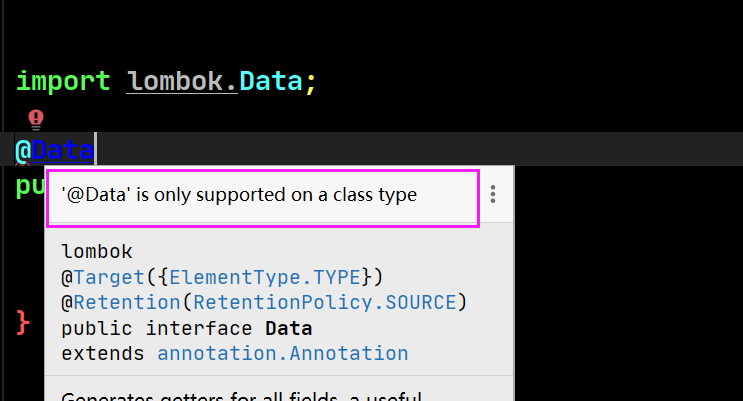Click bold Data interface name in popup
The height and width of the screenshot is (401, 743).
289,328
